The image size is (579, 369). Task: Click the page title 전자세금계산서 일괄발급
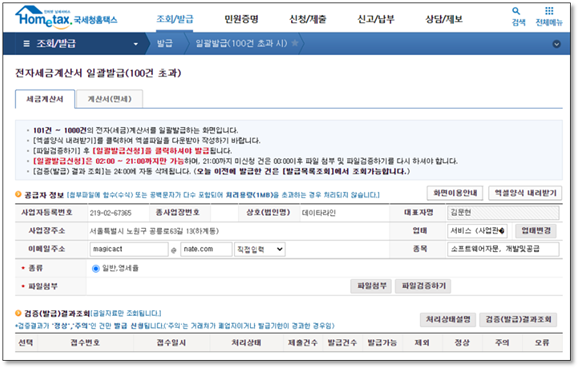[98, 73]
